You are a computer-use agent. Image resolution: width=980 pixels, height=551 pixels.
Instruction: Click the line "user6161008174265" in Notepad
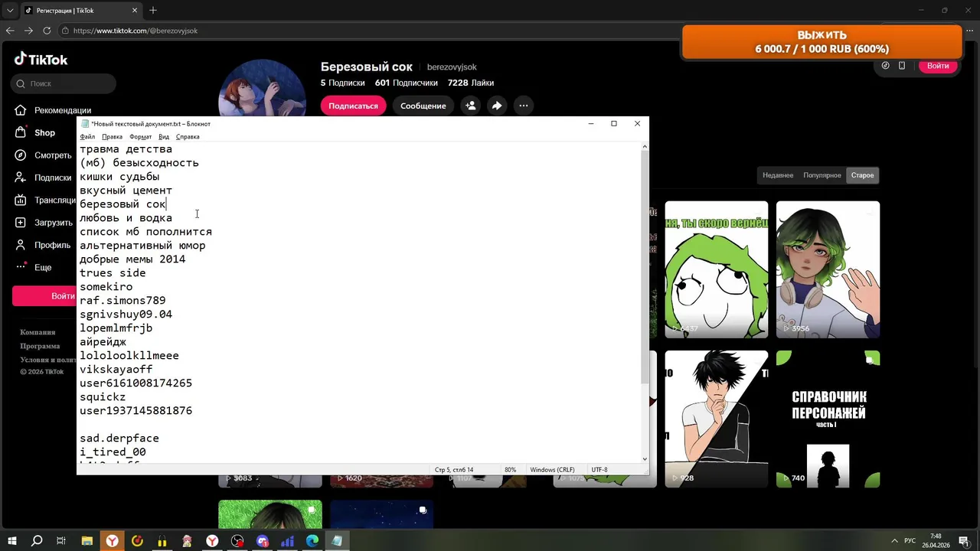click(x=136, y=383)
